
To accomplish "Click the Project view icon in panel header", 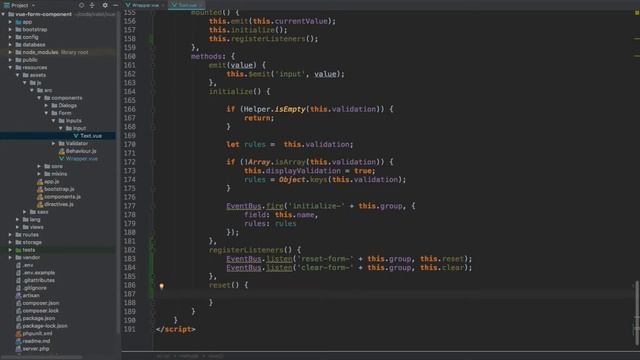I will [7, 5].
